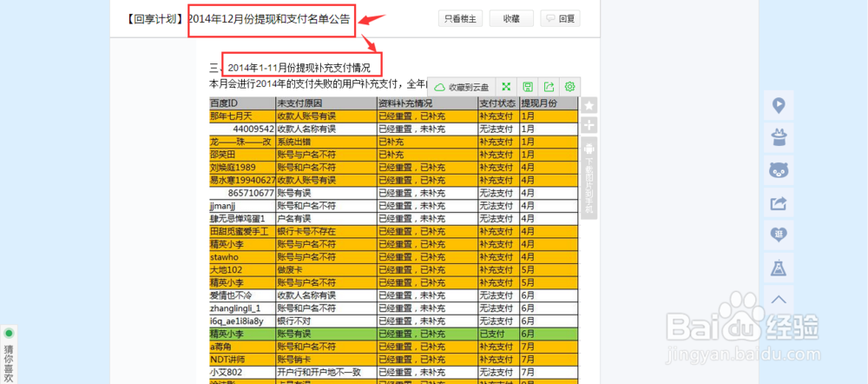This screenshot has width=868, height=384.
Task: Click the 邵笑田 ID cell
Action: click(242, 155)
